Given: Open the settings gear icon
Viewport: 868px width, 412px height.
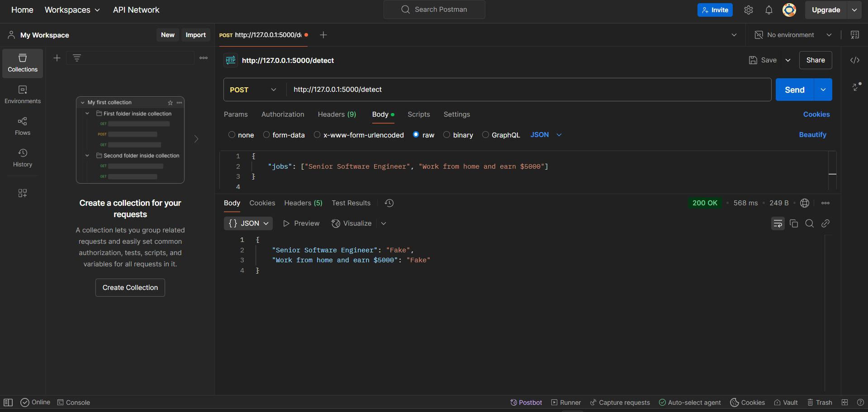Looking at the screenshot, I should [749, 10].
